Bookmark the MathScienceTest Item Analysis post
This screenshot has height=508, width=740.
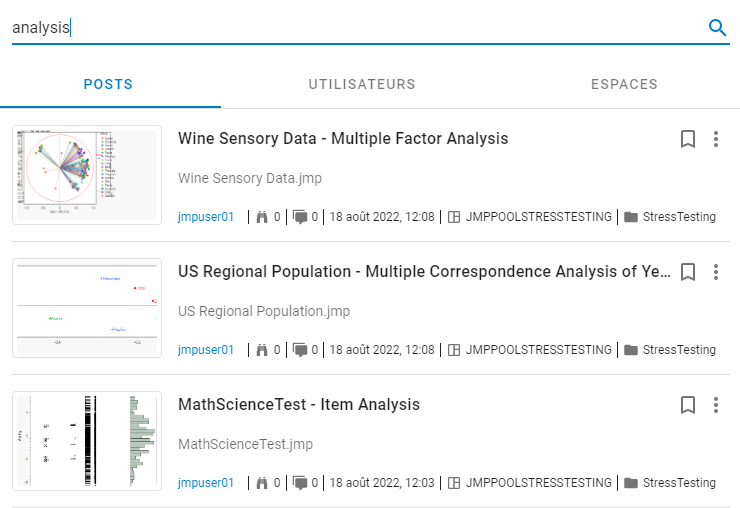click(688, 405)
